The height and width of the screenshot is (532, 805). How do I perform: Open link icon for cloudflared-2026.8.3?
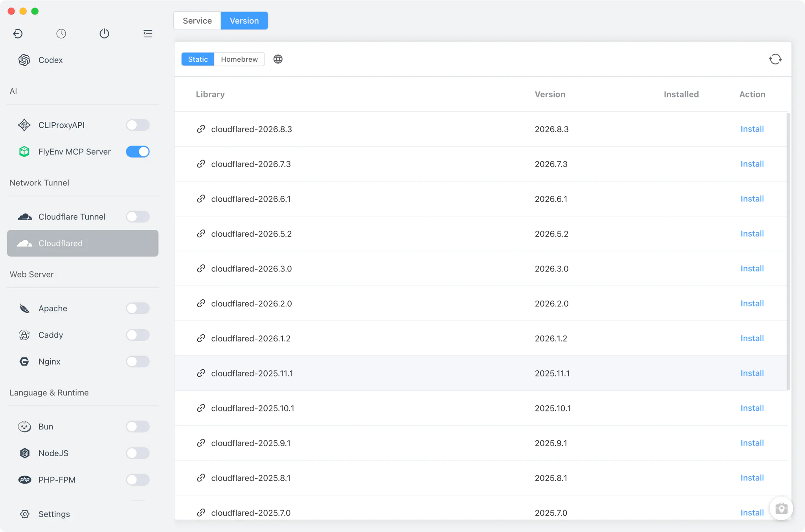point(201,129)
